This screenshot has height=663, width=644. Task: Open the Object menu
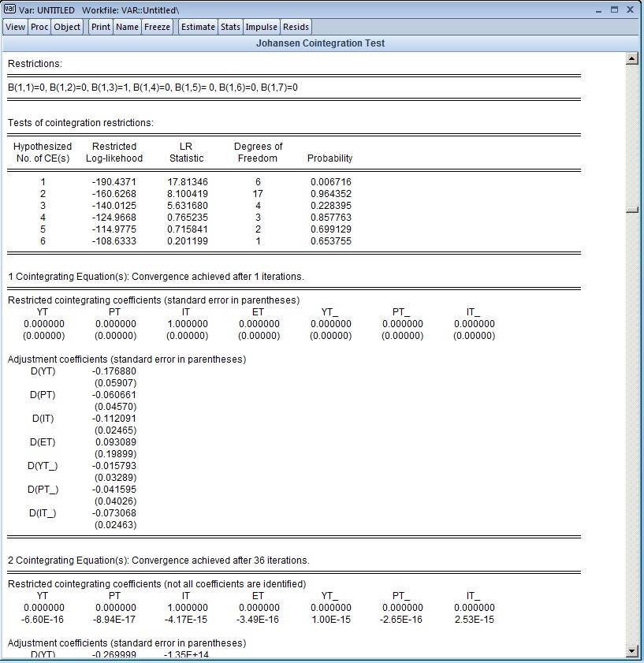pyautogui.click(x=67, y=27)
